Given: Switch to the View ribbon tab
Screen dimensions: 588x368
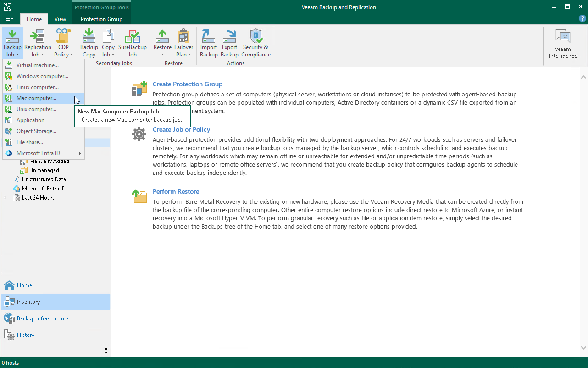Looking at the screenshot, I should tap(60, 19).
